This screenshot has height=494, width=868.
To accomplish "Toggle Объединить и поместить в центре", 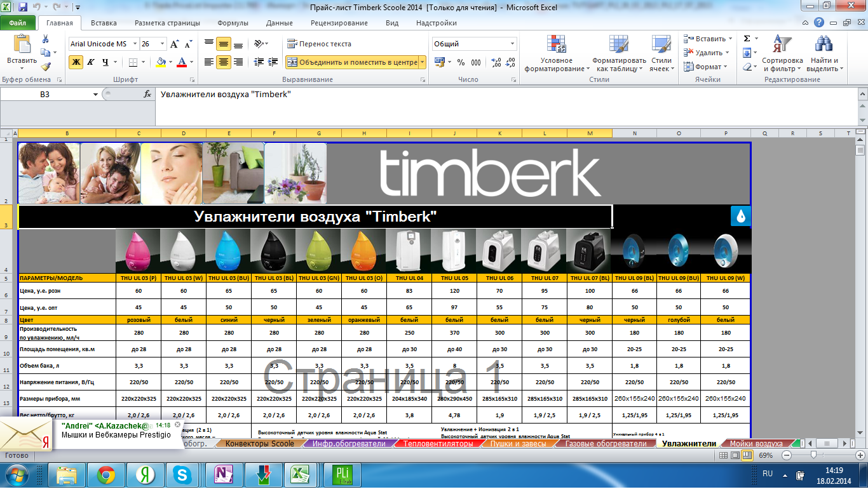I will (x=351, y=62).
